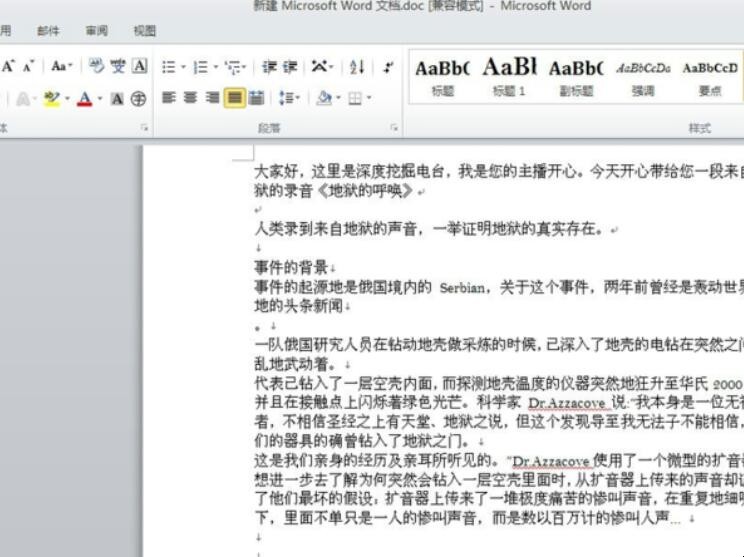The height and width of the screenshot is (557, 744).
Task: Click the Increase Indent icon
Action: (x=290, y=67)
